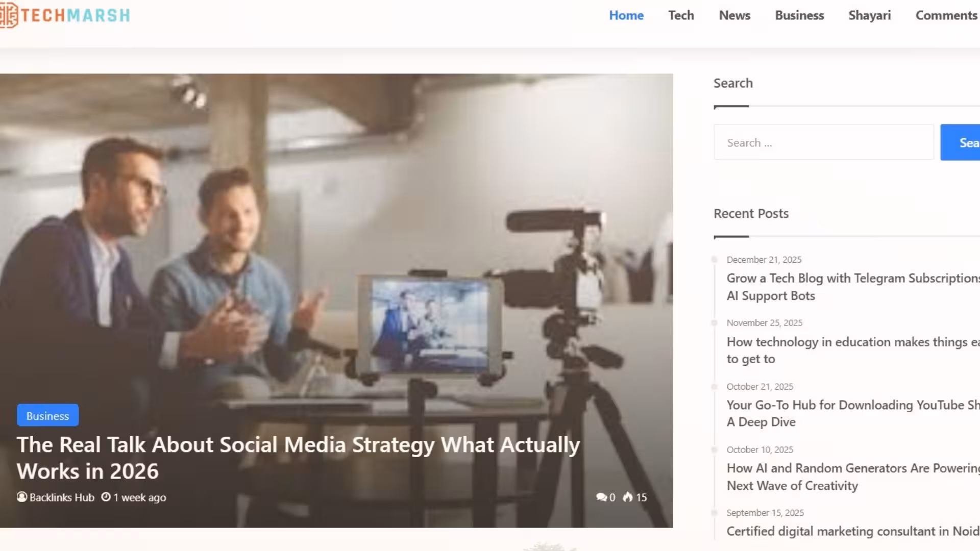Click the blue Business category badge
Screen dimensions: 980x551
tap(47, 416)
